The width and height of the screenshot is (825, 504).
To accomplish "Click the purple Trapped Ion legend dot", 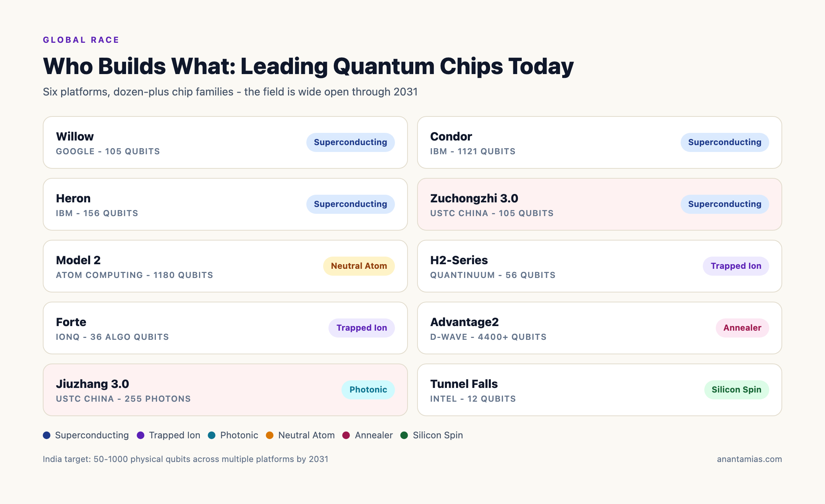I will [x=141, y=435].
